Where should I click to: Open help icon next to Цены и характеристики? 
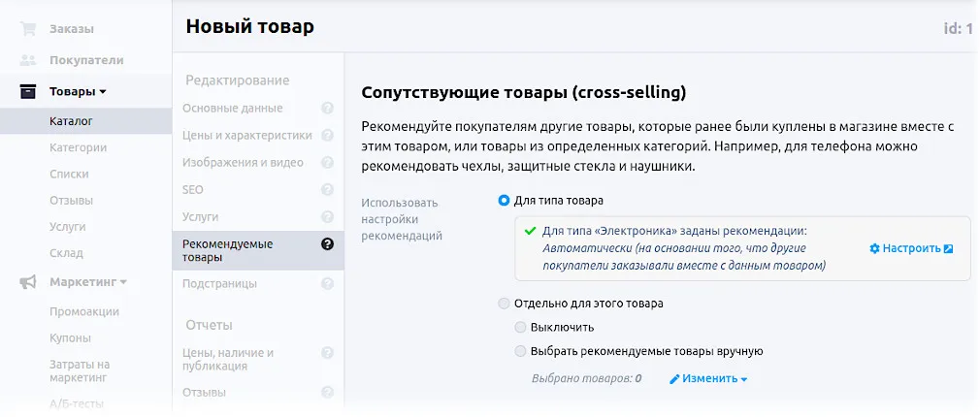click(x=327, y=136)
